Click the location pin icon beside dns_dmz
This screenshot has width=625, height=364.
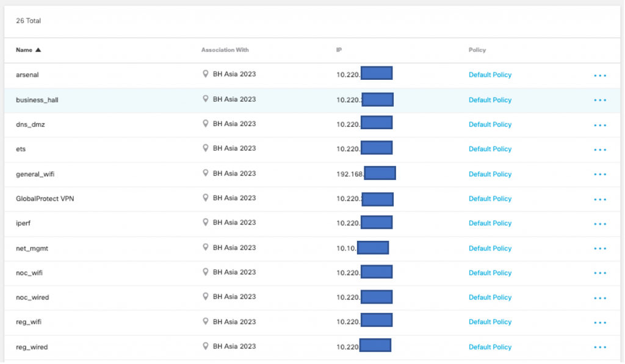[x=206, y=124]
